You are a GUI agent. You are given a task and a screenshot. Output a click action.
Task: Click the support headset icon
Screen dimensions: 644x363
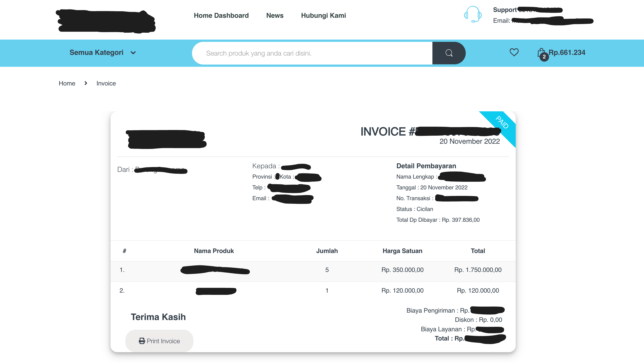click(472, 14)
